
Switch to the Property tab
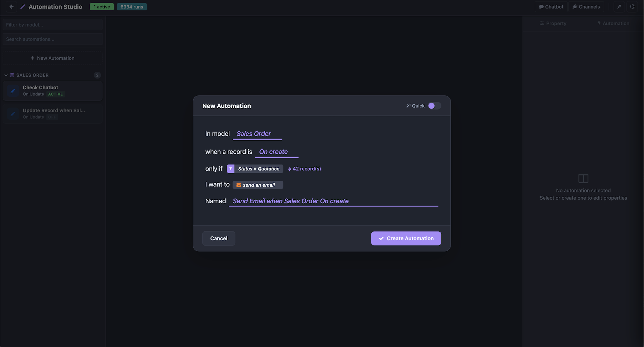[x=553, y=23]
